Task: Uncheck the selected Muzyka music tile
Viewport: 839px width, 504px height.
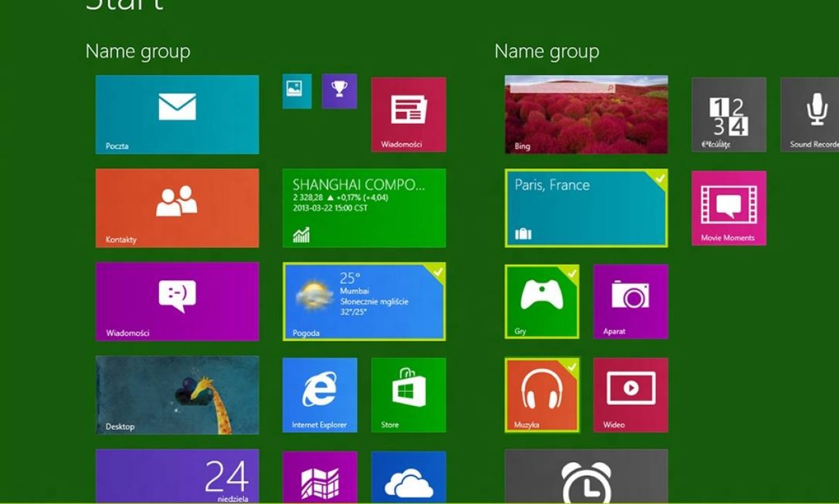Action: 542,395
